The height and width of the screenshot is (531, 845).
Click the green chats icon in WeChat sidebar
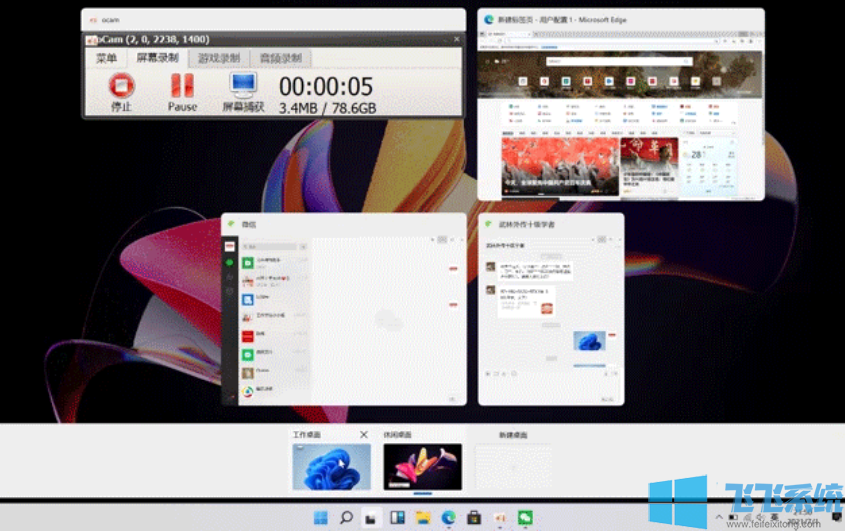[230, 262]
